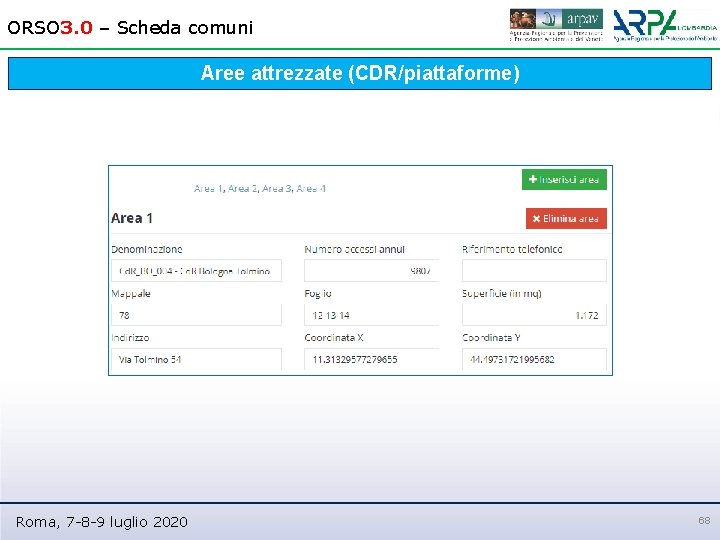This screenshot has height=540, width=720.
Task: Click the Coordinata X field
Action: point(371,359)
